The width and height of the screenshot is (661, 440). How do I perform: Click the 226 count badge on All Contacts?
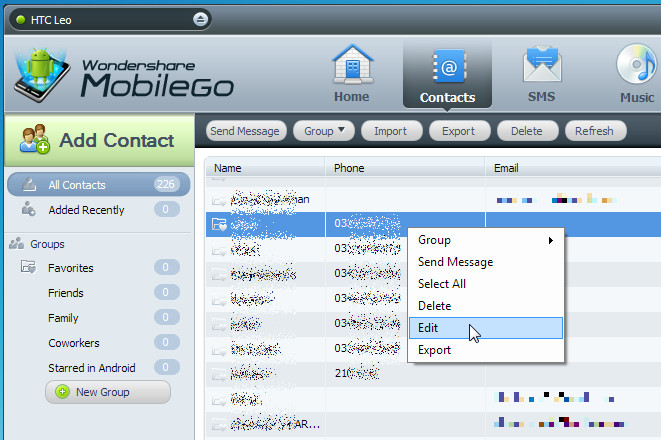(x=166, y=184)
